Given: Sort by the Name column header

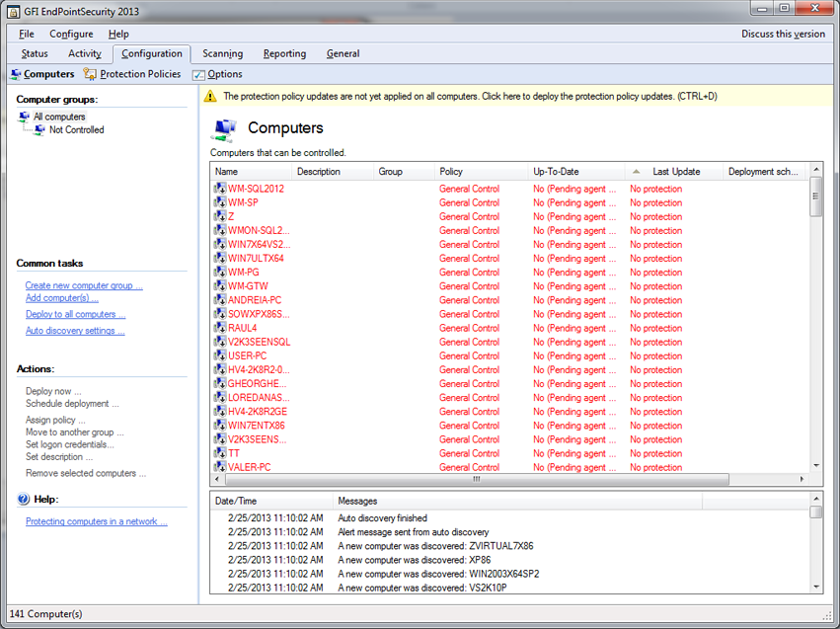Looking at the screenshot, I should [251, 172].
